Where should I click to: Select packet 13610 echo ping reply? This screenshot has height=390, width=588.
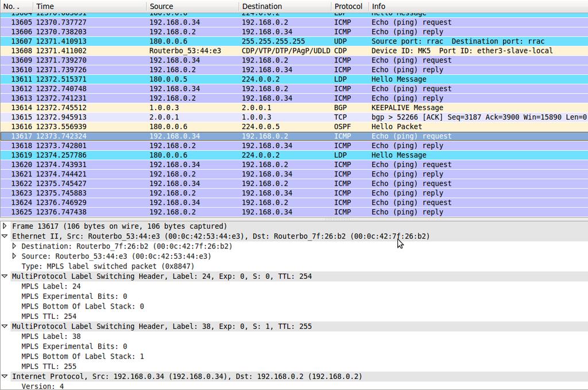click(x=294, y=69)
